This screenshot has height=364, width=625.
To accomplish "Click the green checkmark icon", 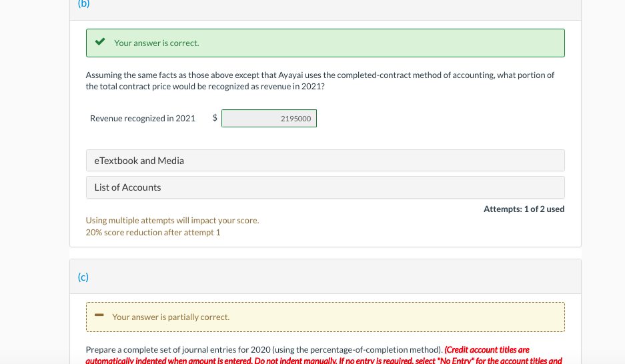I will (100, 41).
